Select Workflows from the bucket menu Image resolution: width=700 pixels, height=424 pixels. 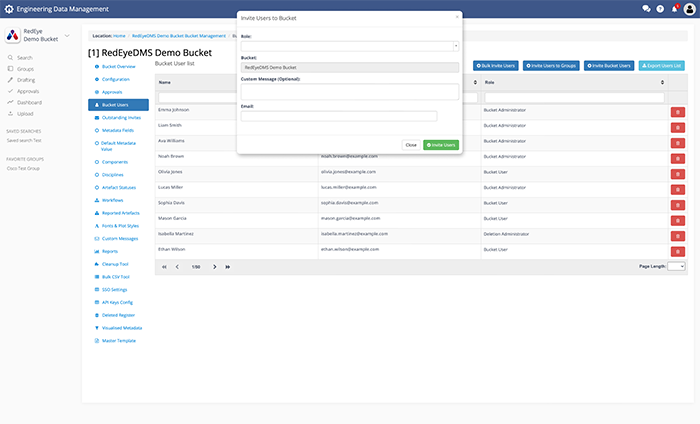(112, 200)
